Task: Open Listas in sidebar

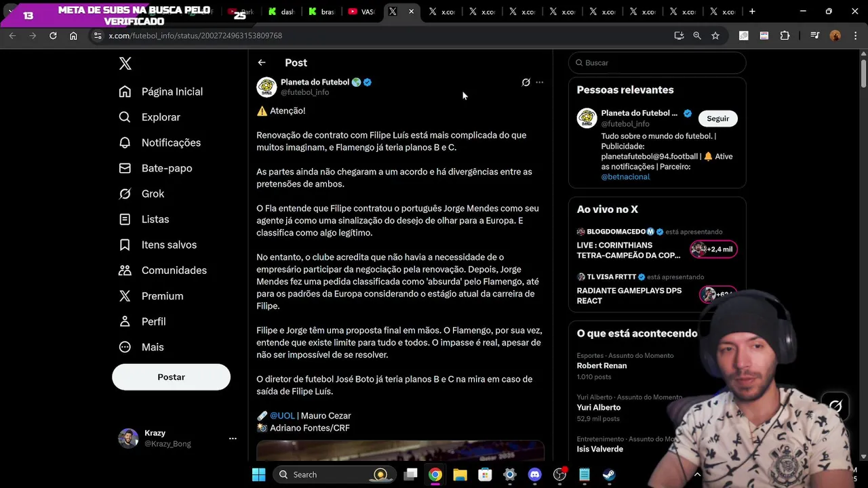Action: pos(144,220)
